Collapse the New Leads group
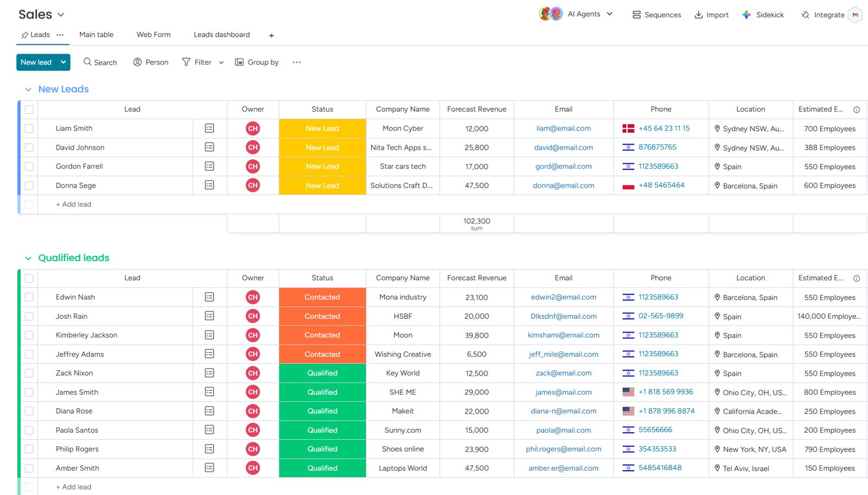Image resolution: width=868 pixels, height=495 pixels. (28, 89)
